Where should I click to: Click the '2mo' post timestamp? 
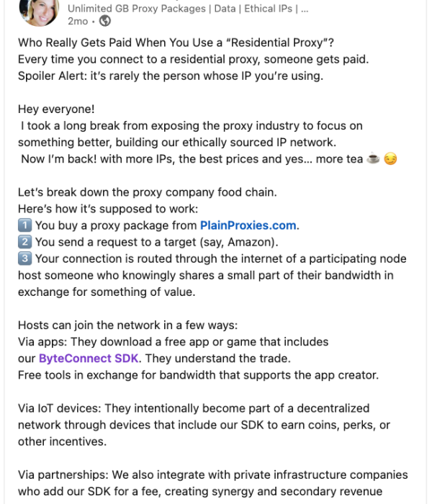point(78,22)
